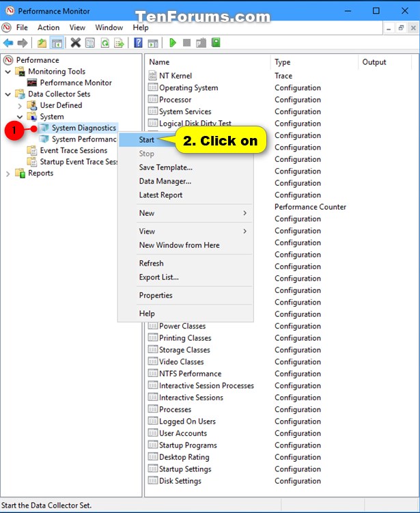The height and width of the screenshot is (513, 420).
Task: Expand the User Defined tree node
Action: click(20, 106)
